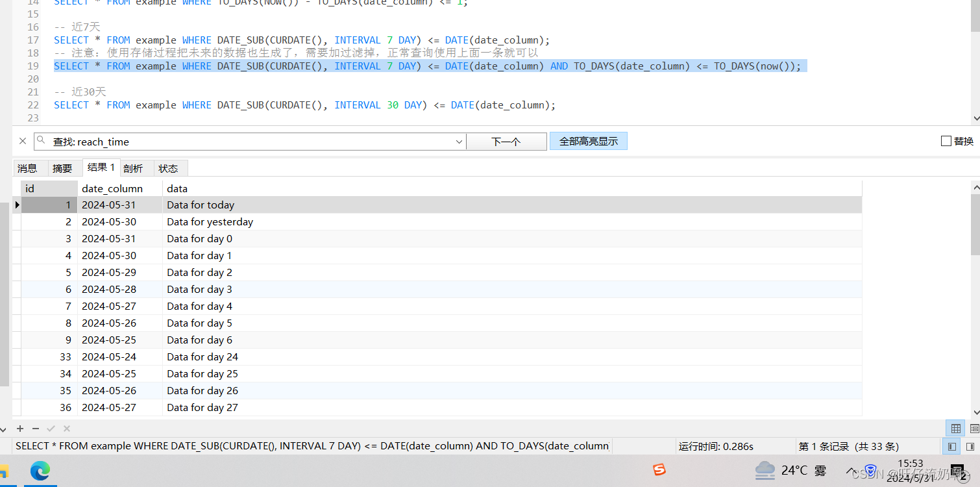980x487 pixels.
Task: Select the 2024-05-24 date cell
Action: [x=120, y=357]
